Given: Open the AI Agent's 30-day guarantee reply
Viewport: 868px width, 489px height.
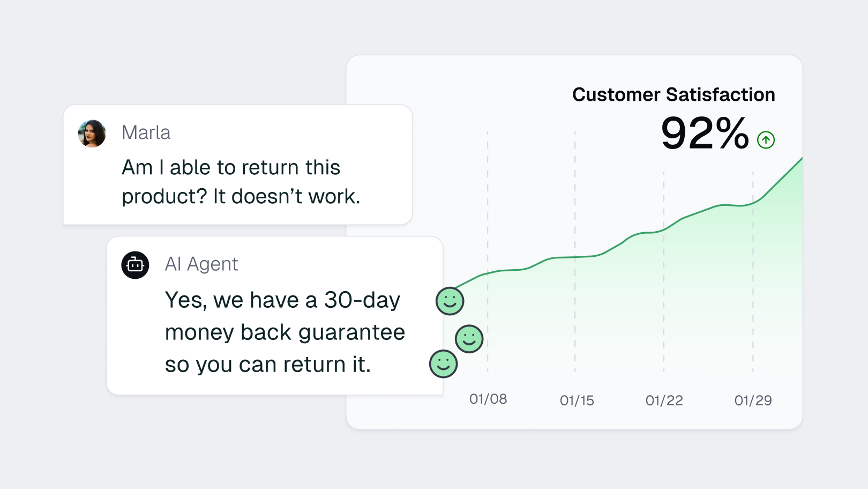Looking at the screenshot, I should click(285, 332).
